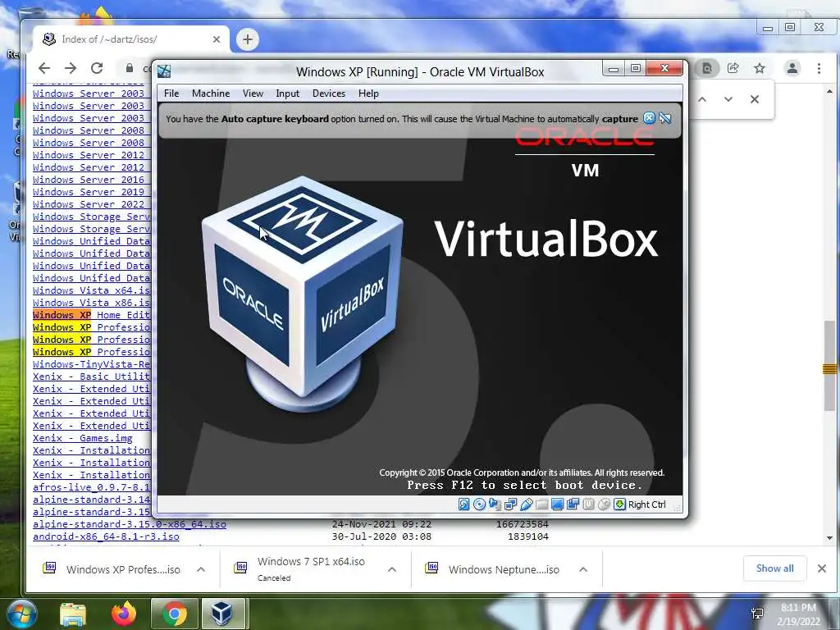Click the video capture indicator in VirtualBox status bar
This screenshot has height=630, width=840.
click(573, 504)
